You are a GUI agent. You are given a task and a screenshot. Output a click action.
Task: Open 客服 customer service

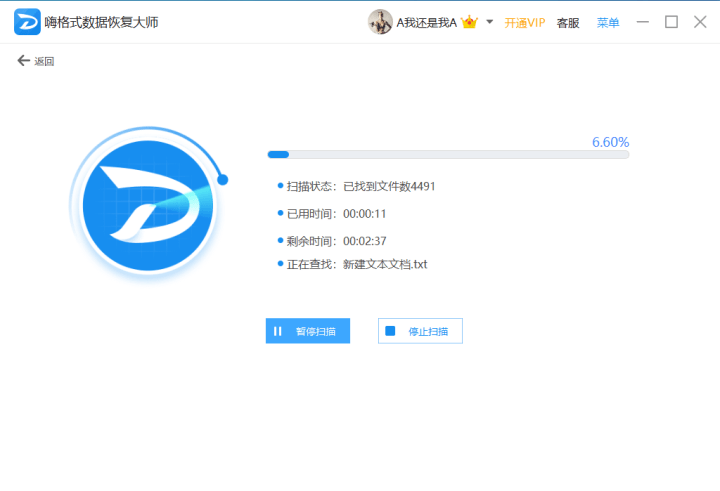[x=568, y=23]
